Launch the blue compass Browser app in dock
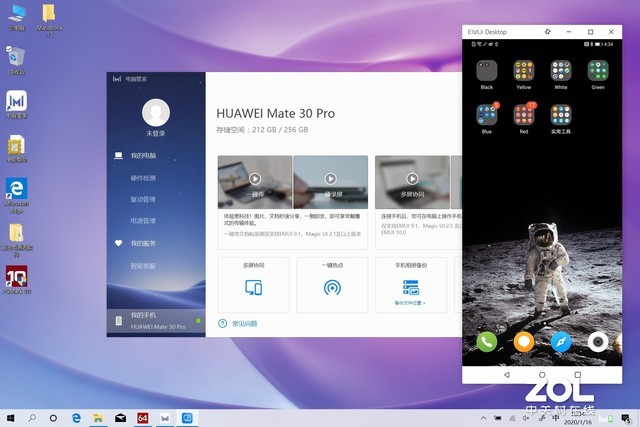The width and height of the screenshot is (640, 427). click(x=561, y=342)
